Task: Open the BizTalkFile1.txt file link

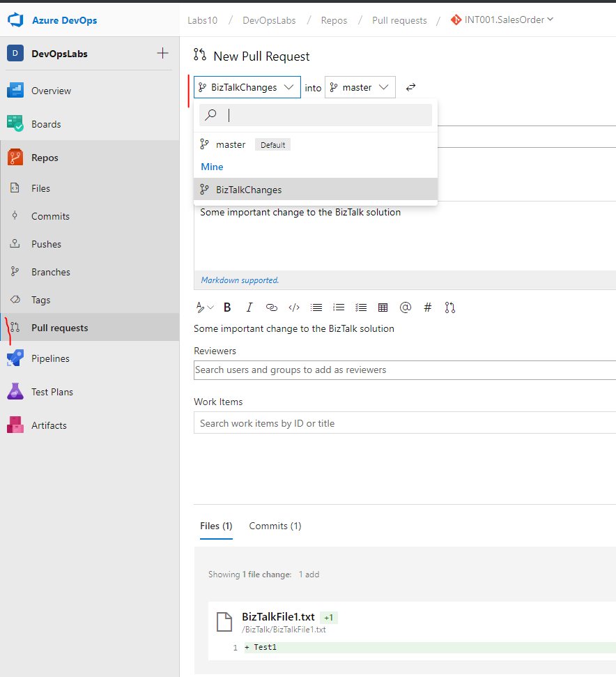Action: (x=278, y=616)
